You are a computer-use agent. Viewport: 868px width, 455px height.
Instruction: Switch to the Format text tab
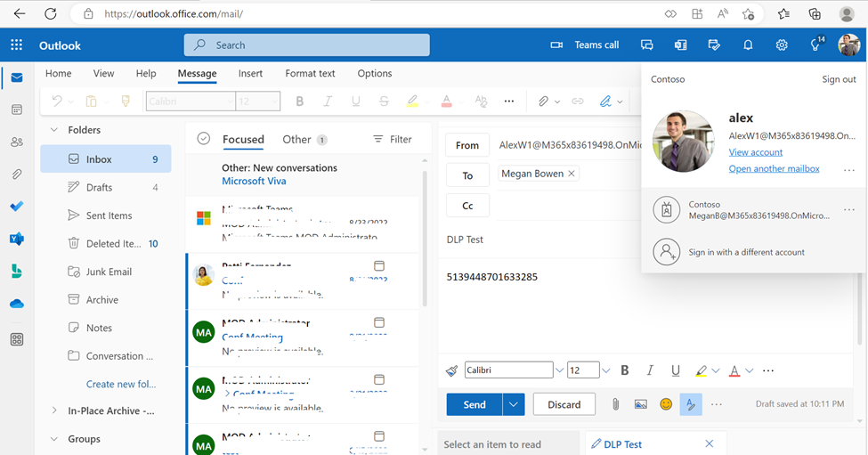point(310,73)
